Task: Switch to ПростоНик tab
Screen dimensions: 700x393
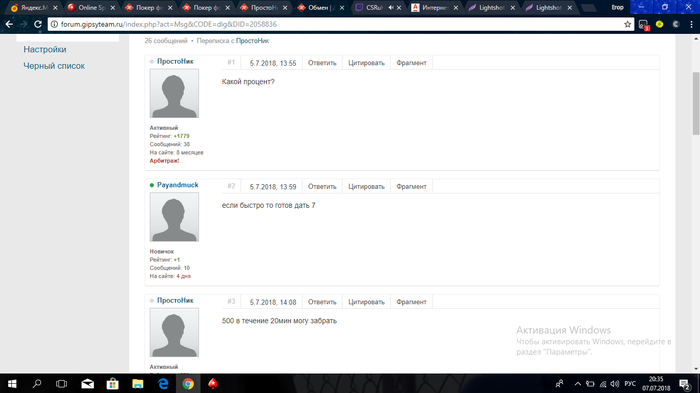Action: coord(263,8)
